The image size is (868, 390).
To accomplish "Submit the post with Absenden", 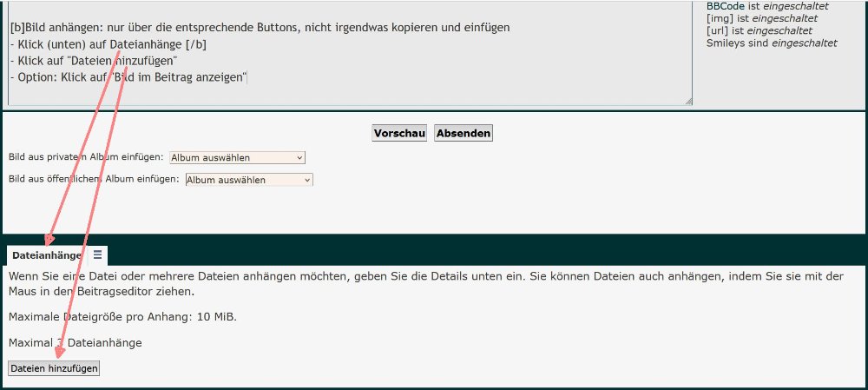I will point(464,133).
